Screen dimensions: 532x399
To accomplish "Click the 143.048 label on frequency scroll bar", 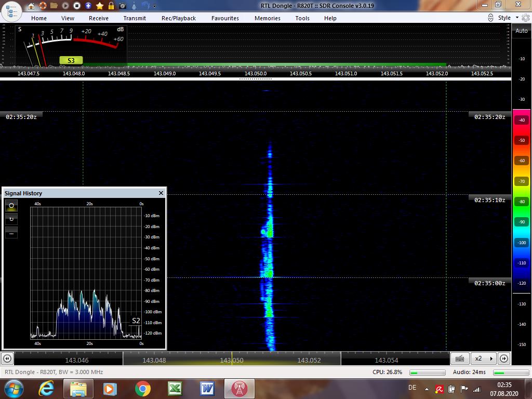I will 154,361.
